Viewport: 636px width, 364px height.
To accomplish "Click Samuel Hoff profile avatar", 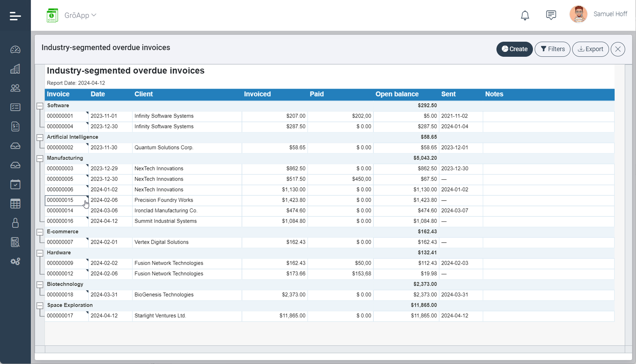I will (x=578, y=14).
